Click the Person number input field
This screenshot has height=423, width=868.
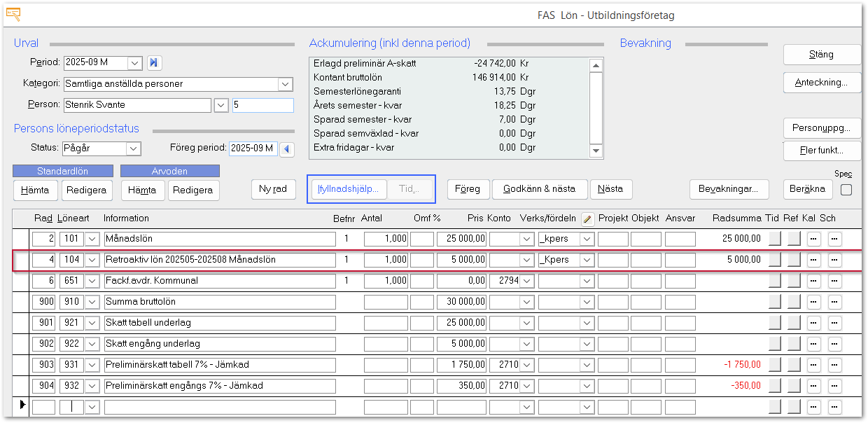(x=262, y=105)
